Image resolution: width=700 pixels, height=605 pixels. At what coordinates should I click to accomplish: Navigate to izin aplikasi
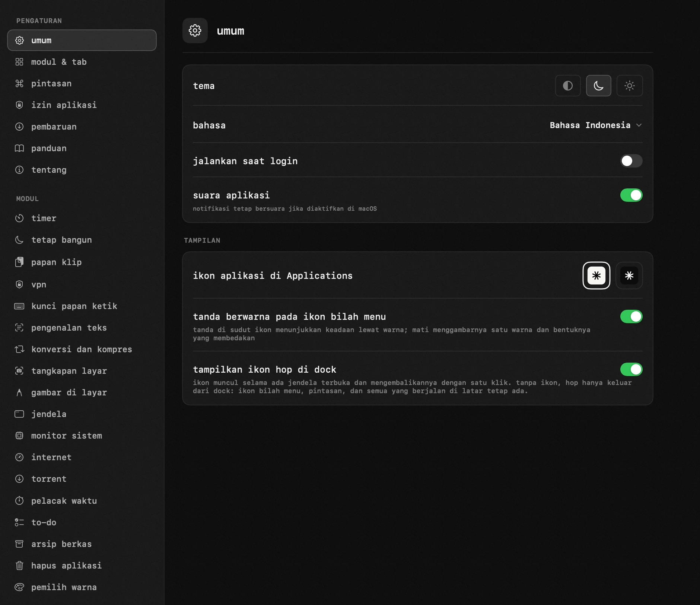point(82,105)
